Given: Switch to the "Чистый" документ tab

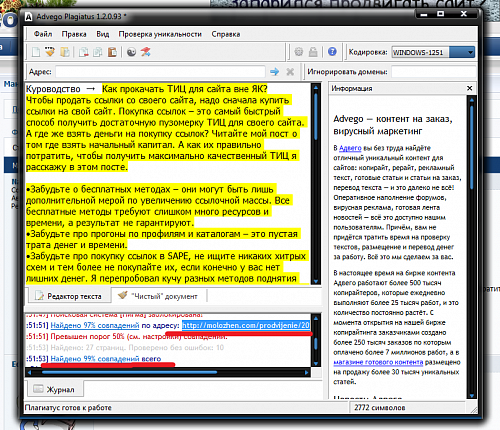Looking at the screenshot, I should pyautogui.click(x=159, y=296).
